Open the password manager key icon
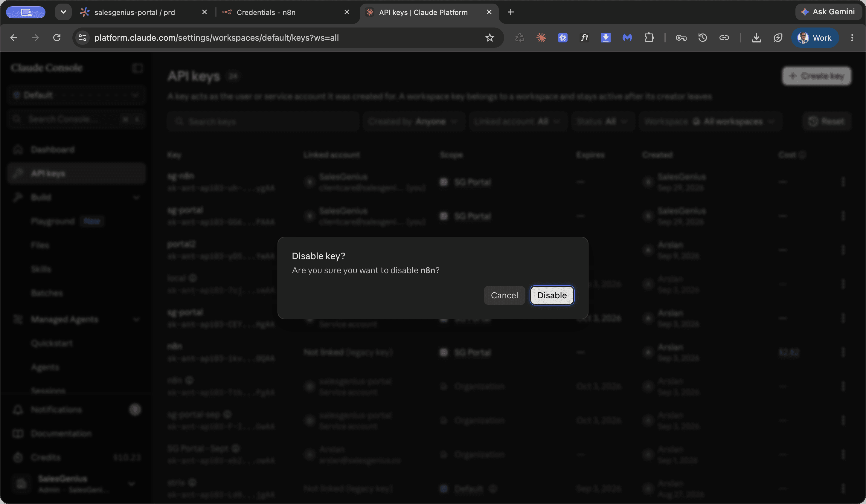 [x=681, y=38]
